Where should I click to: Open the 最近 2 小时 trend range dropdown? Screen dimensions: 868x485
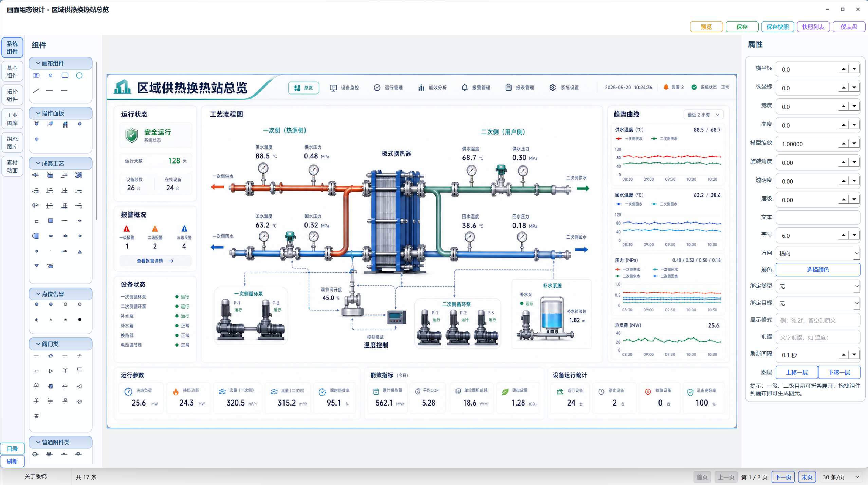click(703, 115)
